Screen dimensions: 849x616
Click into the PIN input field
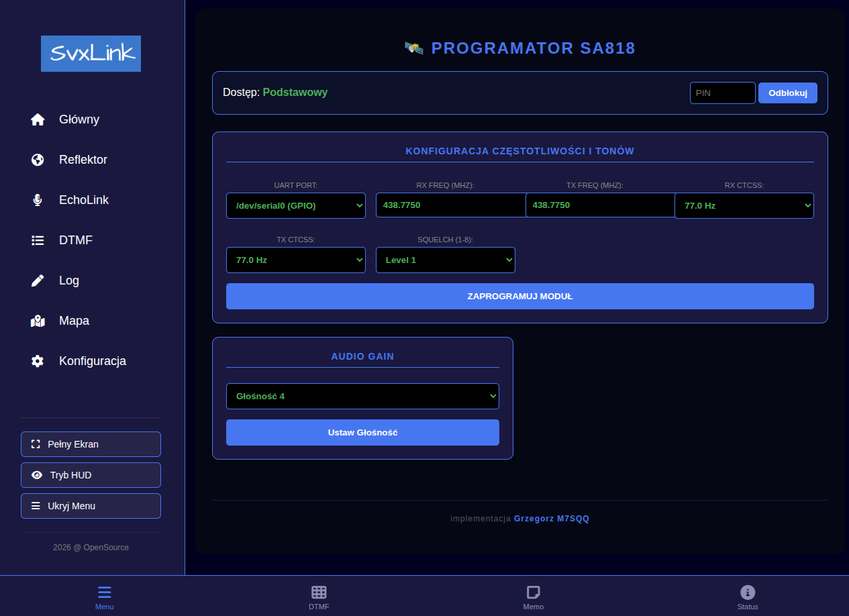point(722,93)
